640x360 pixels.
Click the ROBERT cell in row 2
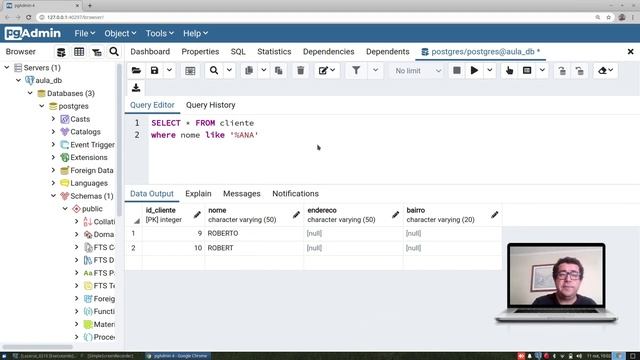(x=254, y=248)
